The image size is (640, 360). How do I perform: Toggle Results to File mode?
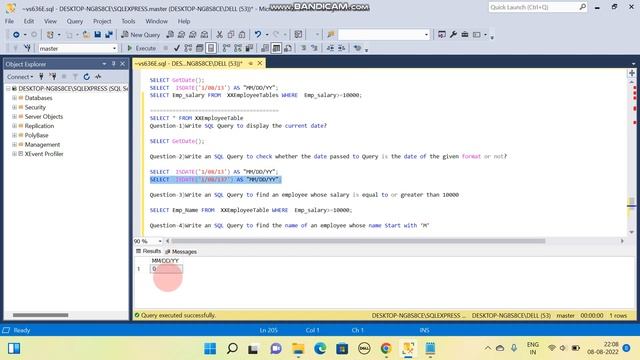click(x=288, y=48)
